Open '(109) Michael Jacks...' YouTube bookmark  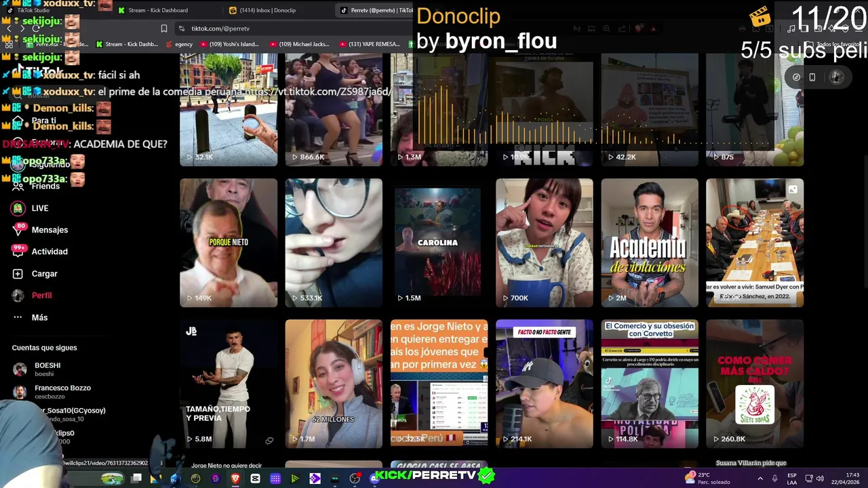coord(300,44)
